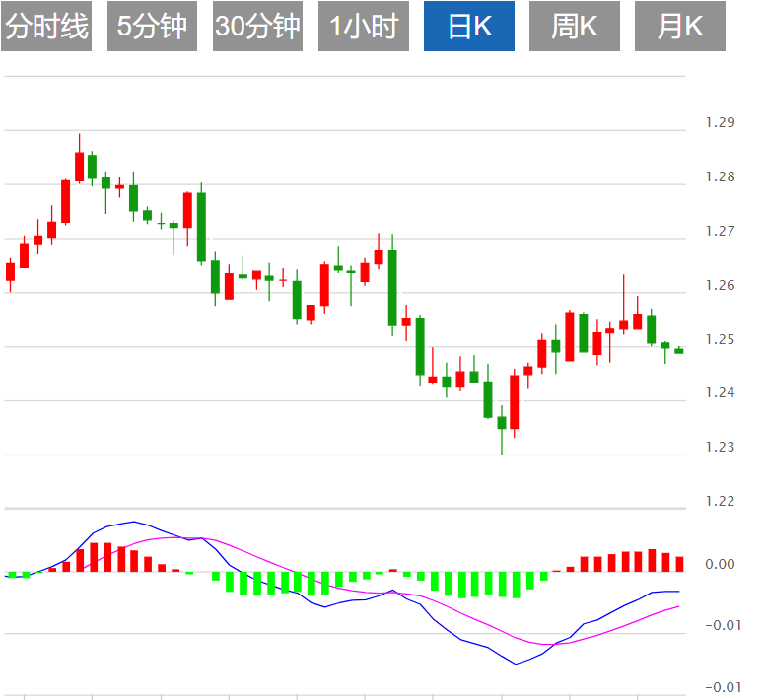Viewport: 765px width, 700px height.
Task: Switch to the 周K weekly chart
Action: tap(575, 27)
